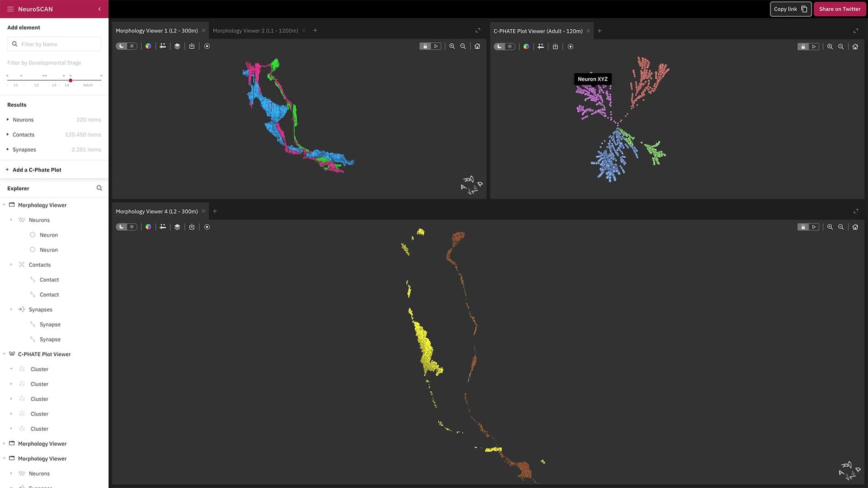Image resolution: width=868 pixels, height=488 pixels.
Task: Click the search icon in the Explorer header
Action: pyautogui.click(x=99, y=188)
